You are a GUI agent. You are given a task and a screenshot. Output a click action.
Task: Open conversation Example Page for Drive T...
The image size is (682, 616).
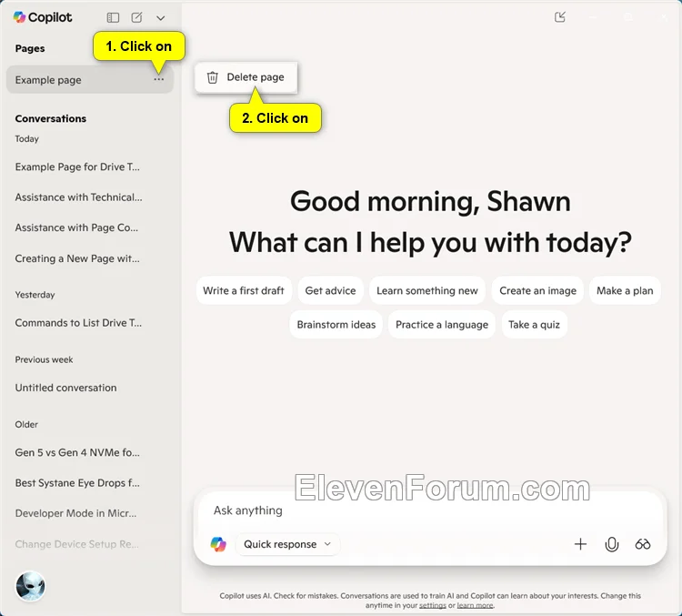(77, 167)
